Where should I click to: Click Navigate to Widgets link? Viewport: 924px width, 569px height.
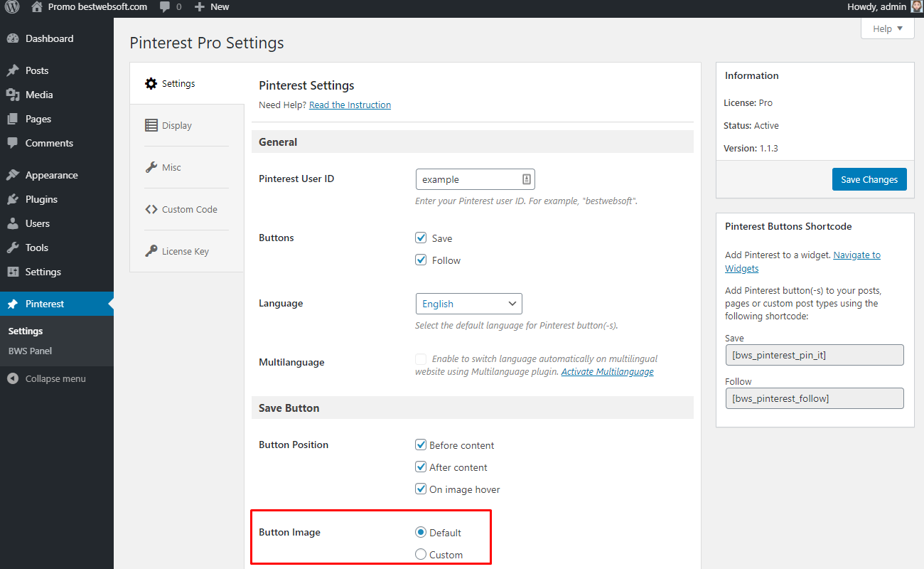[x=802, y=262]
